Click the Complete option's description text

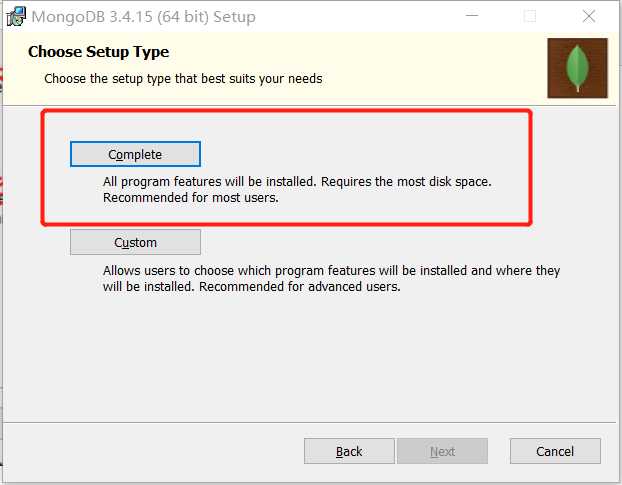[x=298, y=182]
